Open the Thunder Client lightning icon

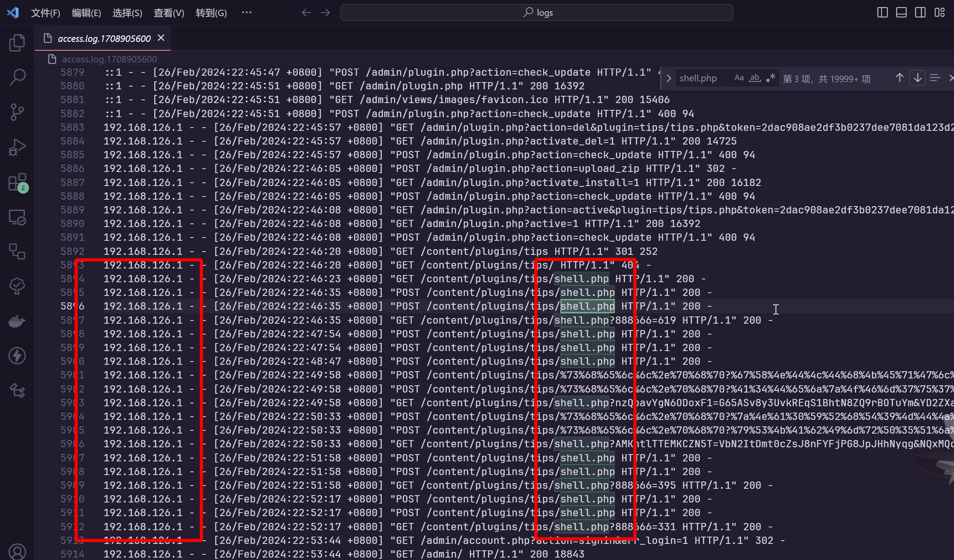[x=17, y=356]
